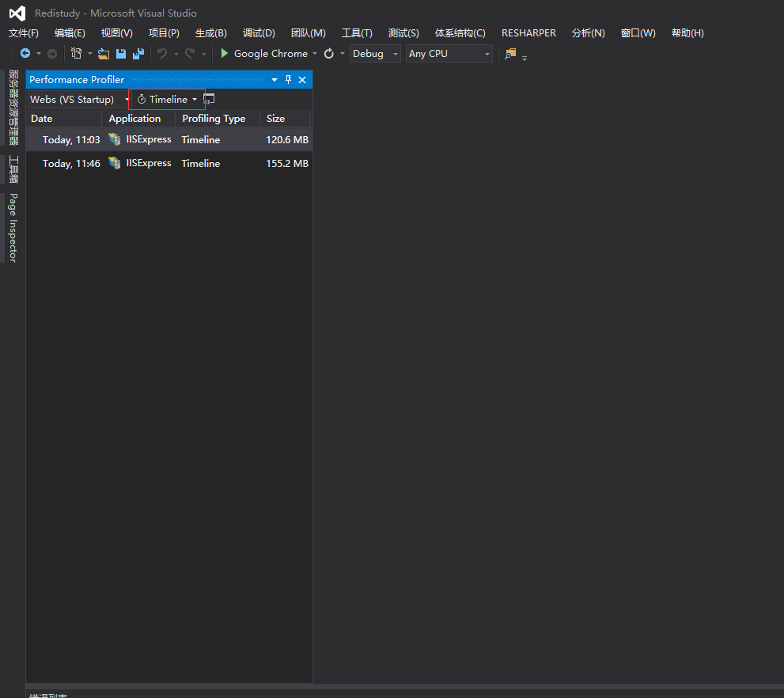The height and width of the screenshot is (698, 784).
Task: Open the Any CPU platform dropdown
Action: 449,54
